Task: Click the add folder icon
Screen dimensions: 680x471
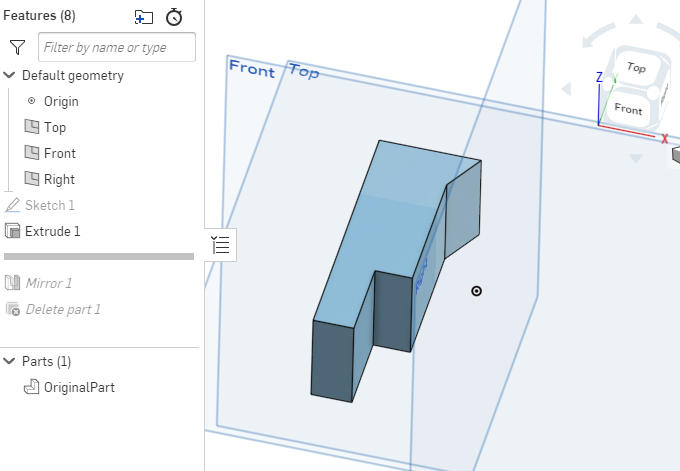Action: coord(144,17)
